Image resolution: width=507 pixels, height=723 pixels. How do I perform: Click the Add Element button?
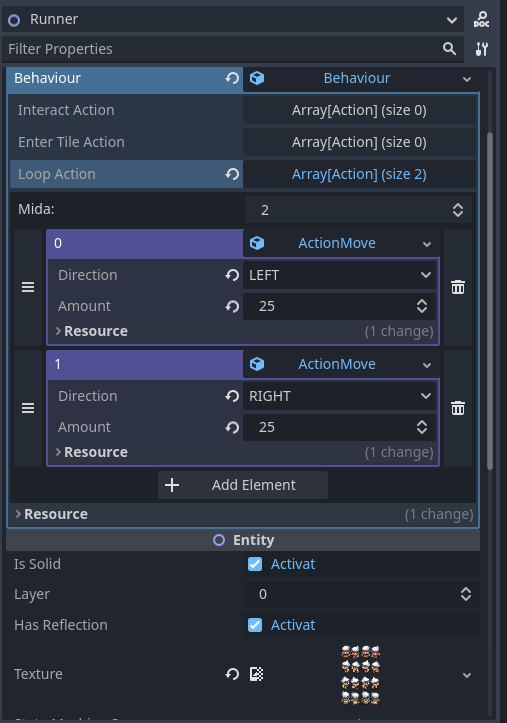tap(243, 485)
